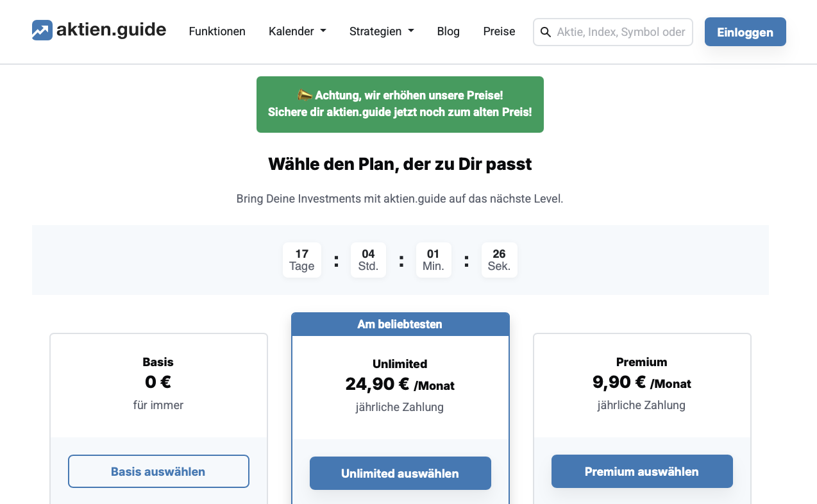
Task: Click the Unlimited auswählen button
Action: (x=400, y=473)
